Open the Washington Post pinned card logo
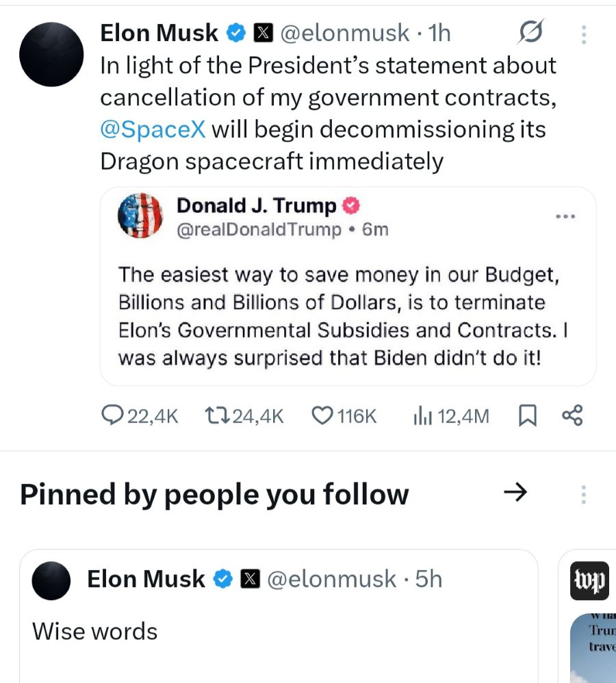The image size is (616, 683). [x=589, y=580]
